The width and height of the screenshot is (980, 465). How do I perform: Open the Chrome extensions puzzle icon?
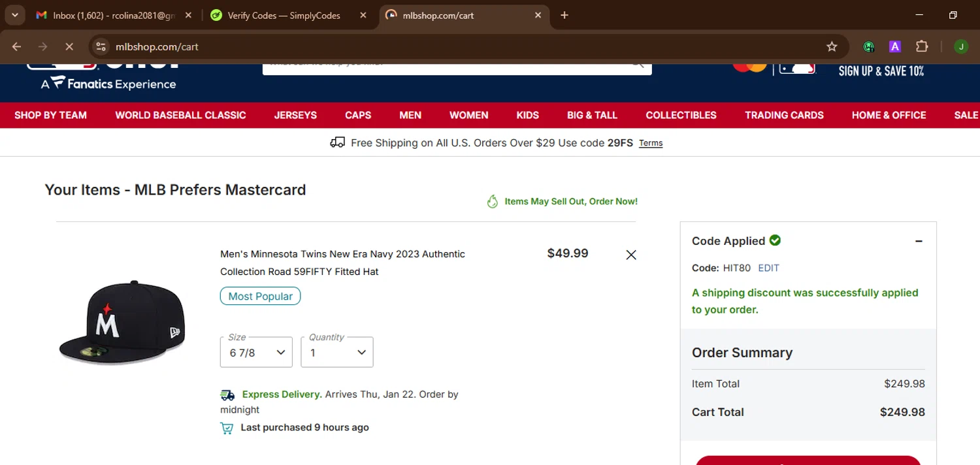(922, 46)
